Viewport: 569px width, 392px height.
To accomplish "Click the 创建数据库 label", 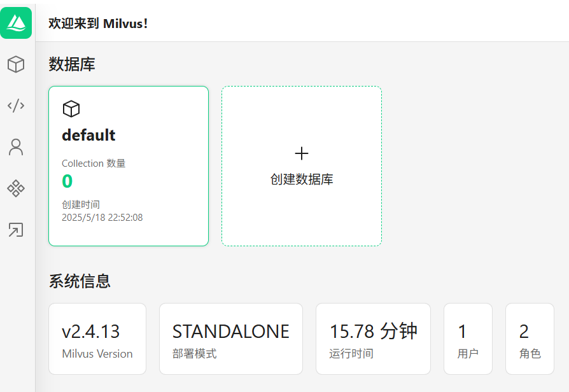I will (302, 179).
